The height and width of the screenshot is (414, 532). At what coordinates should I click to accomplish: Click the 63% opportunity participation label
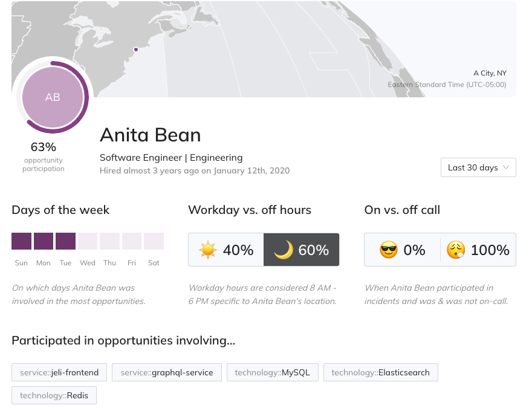pyautogui.click(x=44, y=147)
